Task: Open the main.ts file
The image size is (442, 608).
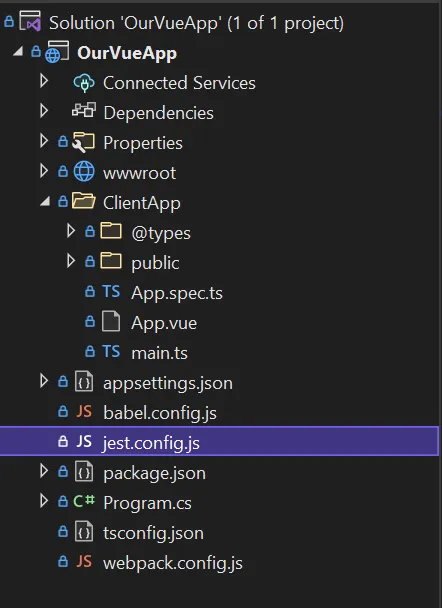Action: pyautogui.click(x=159, y=353)
